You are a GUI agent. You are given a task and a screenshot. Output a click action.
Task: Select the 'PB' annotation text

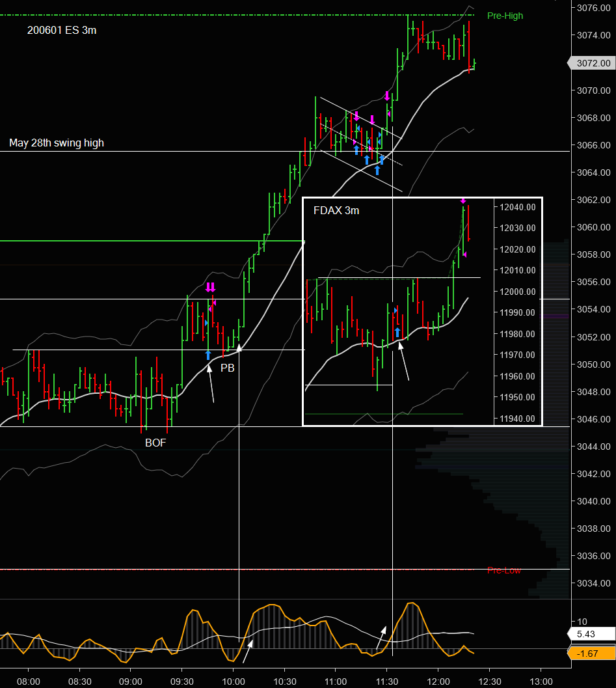[x=228, y=368]
